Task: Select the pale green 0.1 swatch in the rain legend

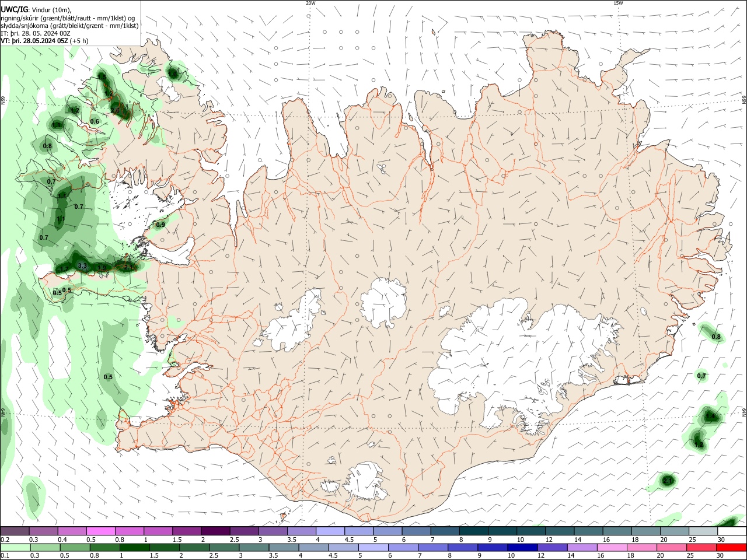Action: (15, 548)
